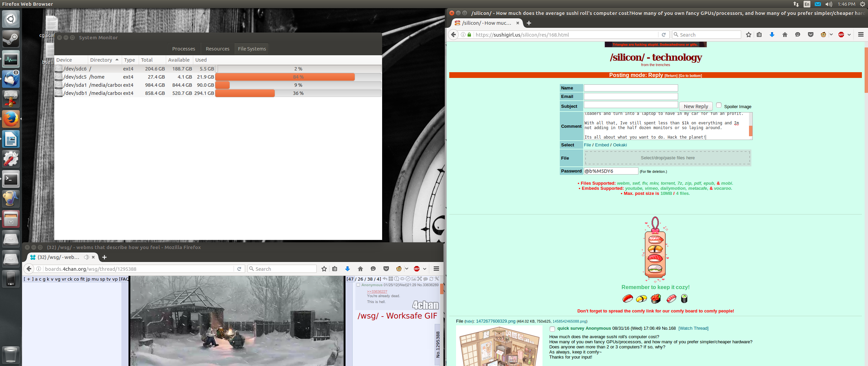Click the home icon in sushigirl toolbar
Image resolution: width=868 pixels, height=366 pixels.
tap(785, 35)
